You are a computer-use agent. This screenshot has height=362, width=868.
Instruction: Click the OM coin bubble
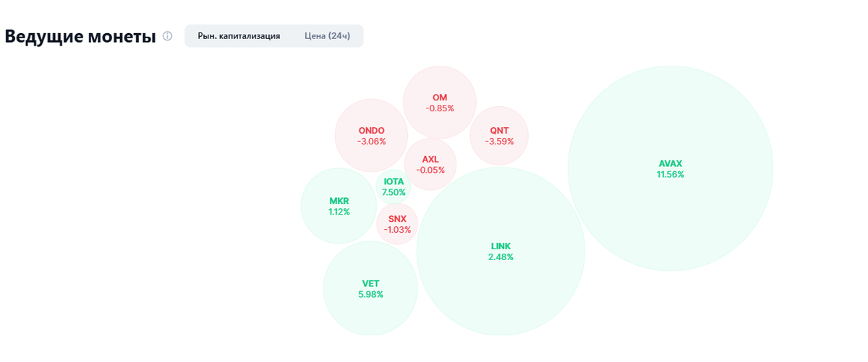click(440, 103)
